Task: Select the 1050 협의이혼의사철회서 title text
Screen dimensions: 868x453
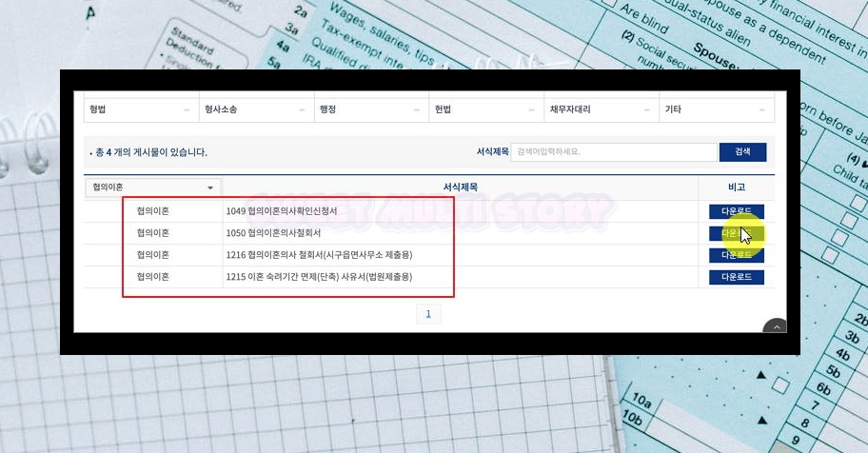Action: [273, 233]
